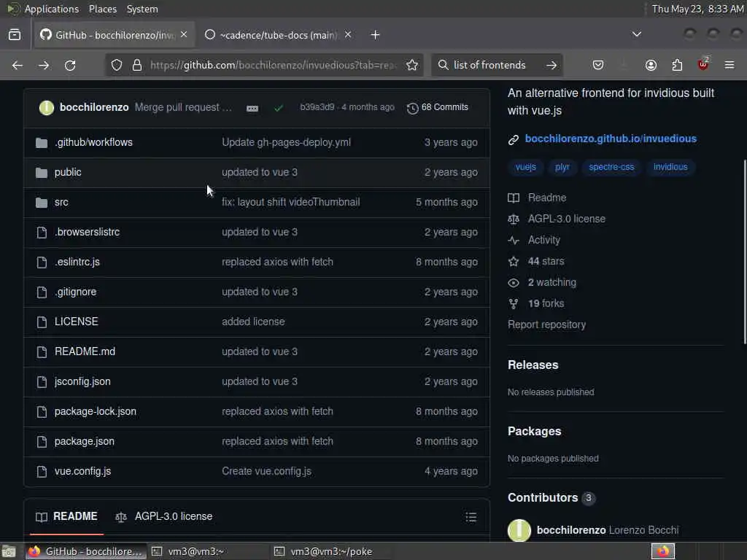Expand the list all tabs chevron

[636, 34]
